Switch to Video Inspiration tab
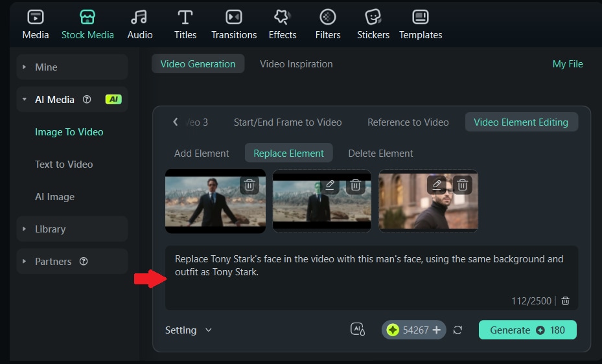The height and width of the screenshot is (364, 602). pos(296,63)
